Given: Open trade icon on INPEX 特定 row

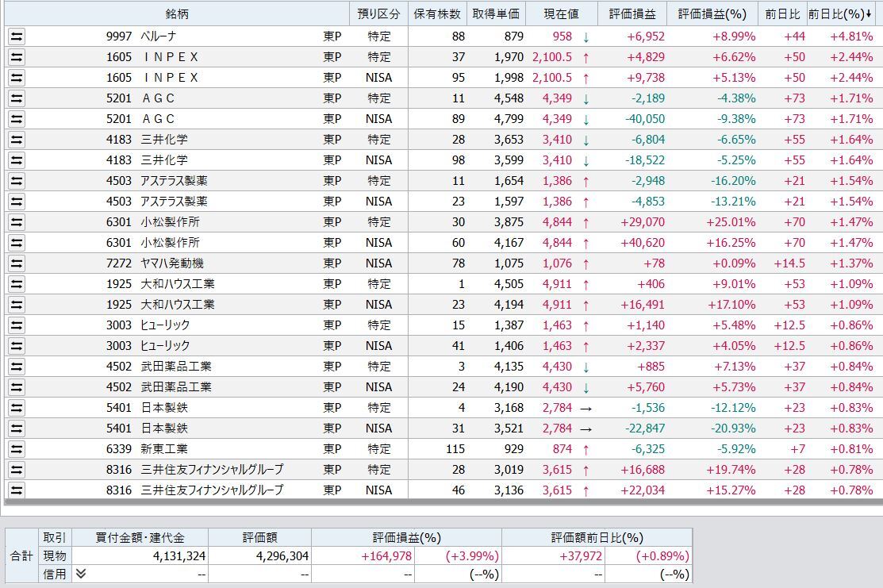Looking at the screenshot, I should click(x=17, y=57).
